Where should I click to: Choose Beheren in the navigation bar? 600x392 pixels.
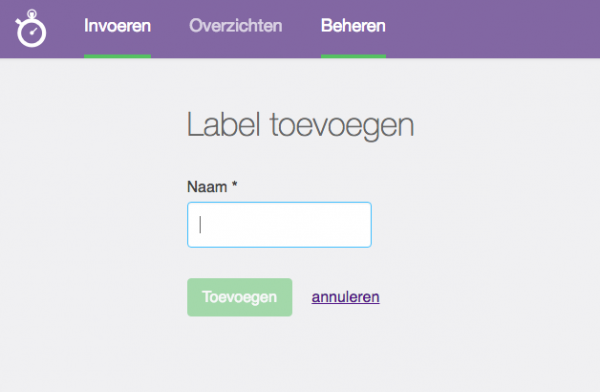point(353,26)
